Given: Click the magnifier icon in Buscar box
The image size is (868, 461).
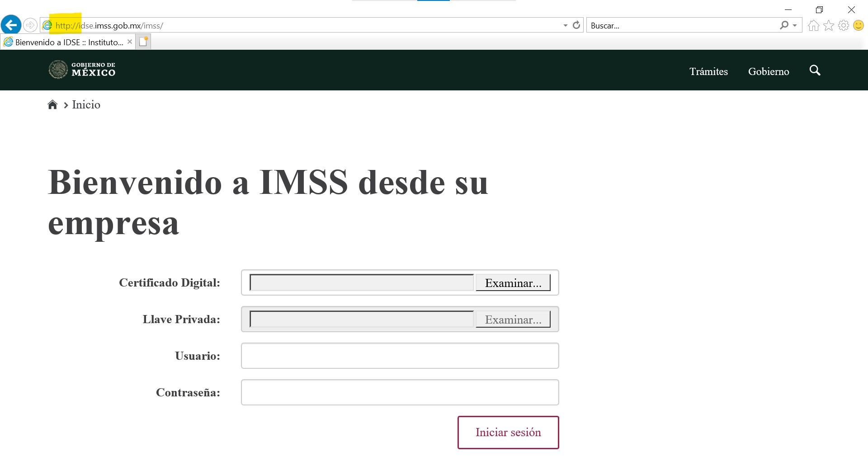Looking at the screenshot, I should 784,25.
